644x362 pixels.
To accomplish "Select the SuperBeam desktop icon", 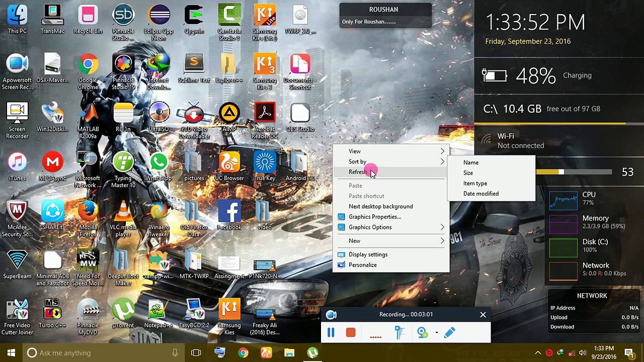I will (17, 265).
